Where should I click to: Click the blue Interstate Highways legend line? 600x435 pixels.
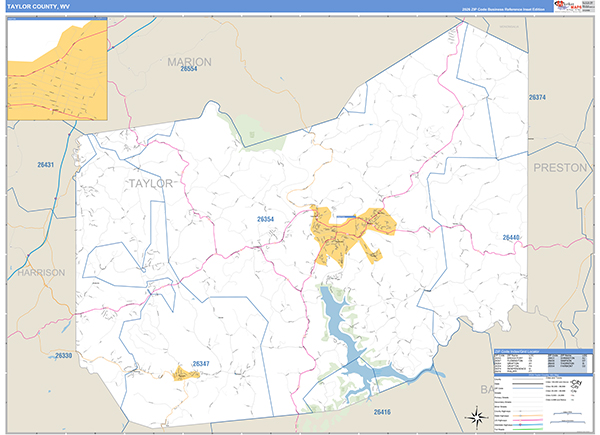pos(528,425)
